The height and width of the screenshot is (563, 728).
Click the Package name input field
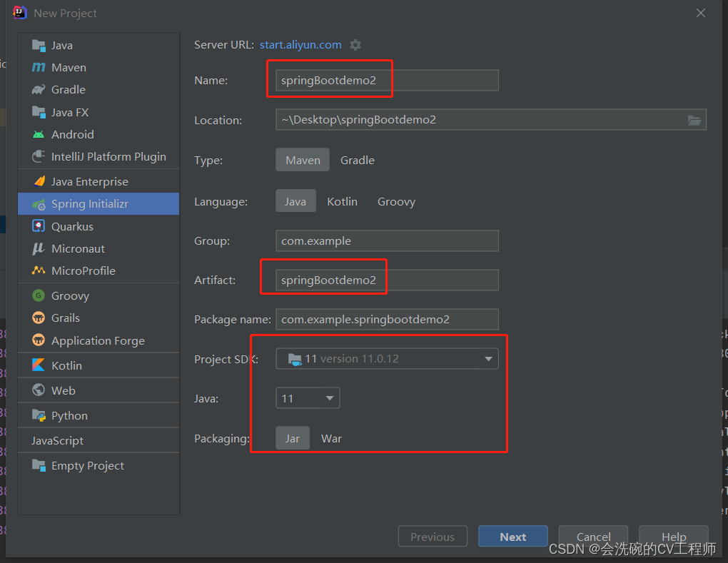tap(388, 320)
